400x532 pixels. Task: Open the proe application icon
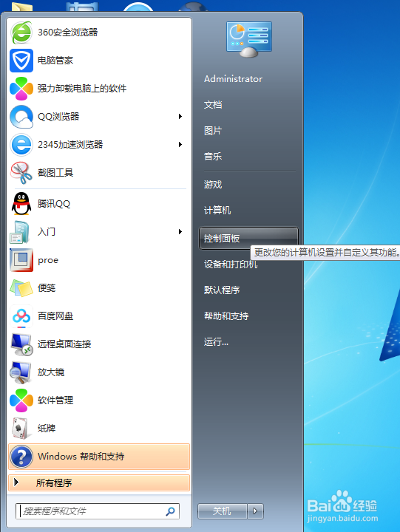tap(21, 260)
